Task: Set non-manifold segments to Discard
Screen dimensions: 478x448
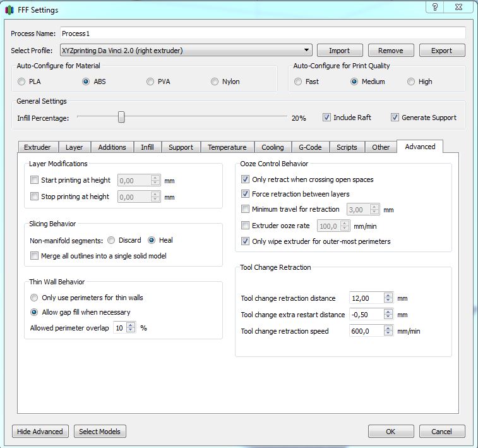Action: click(x=111, y=240)
